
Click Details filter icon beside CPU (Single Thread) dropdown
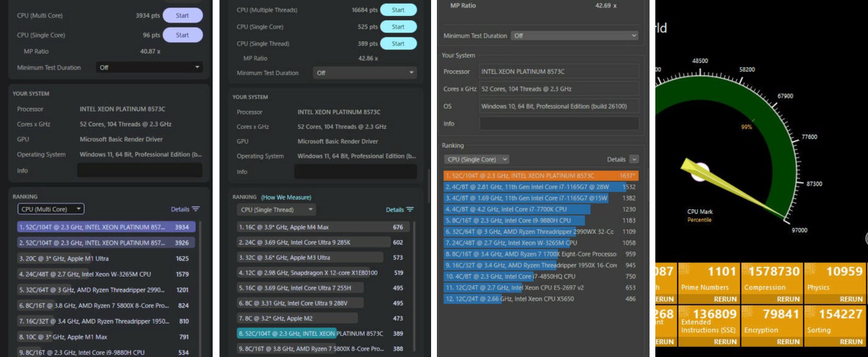pos(410,210)
